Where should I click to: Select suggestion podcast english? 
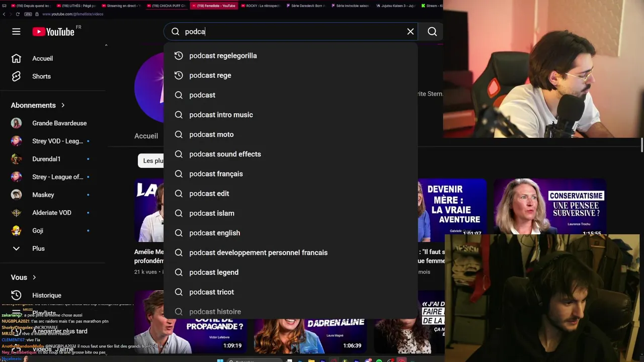(291, 233)
